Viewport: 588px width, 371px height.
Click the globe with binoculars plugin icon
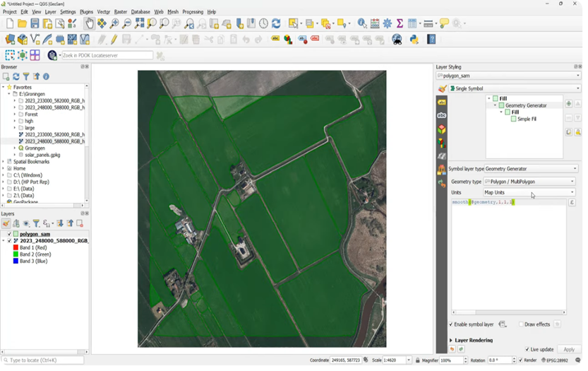[397, 40]
